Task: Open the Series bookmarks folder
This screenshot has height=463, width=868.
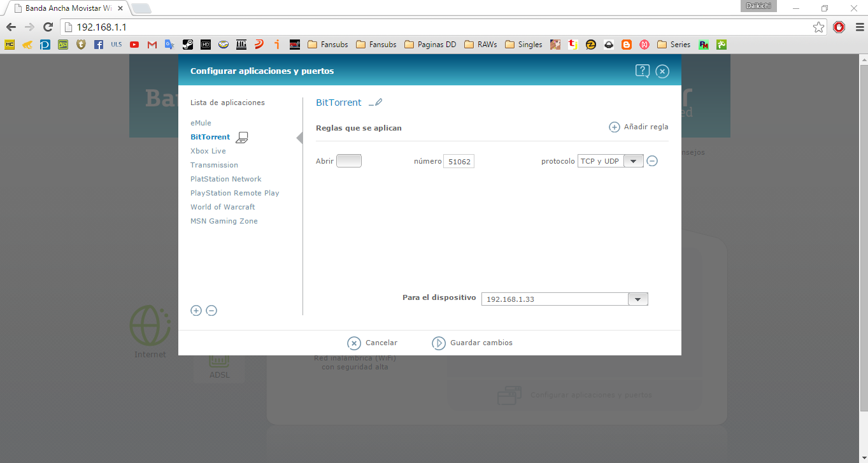Action: click(674, 45)
